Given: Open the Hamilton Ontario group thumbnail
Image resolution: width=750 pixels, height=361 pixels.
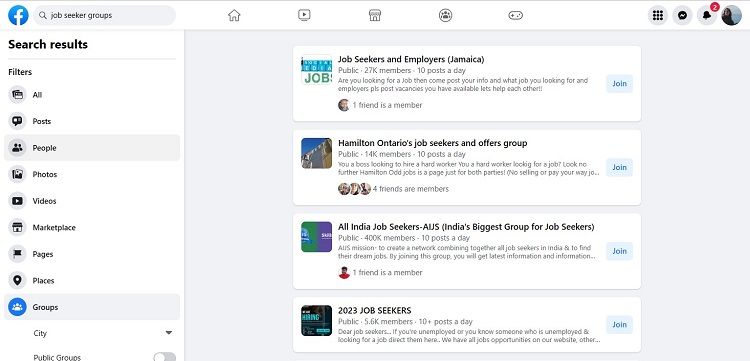Looking at the screenshot, I should (x=317, y=153).
